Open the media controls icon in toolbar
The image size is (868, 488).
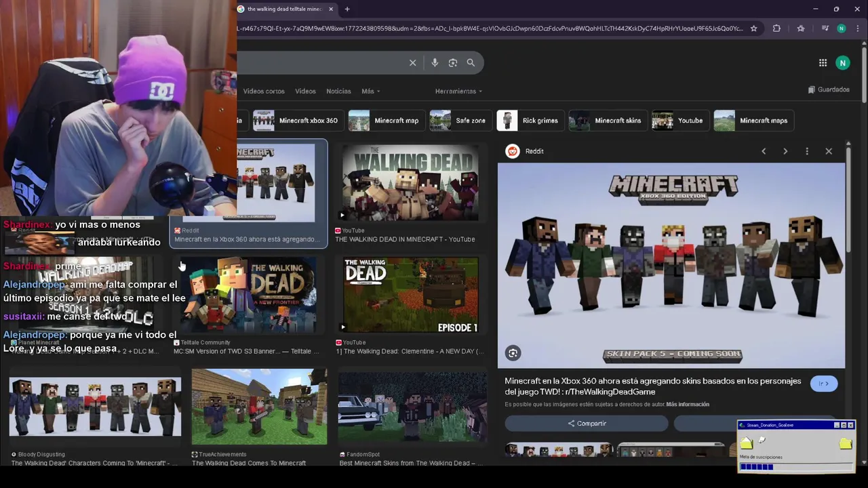(x=825, y=28)
